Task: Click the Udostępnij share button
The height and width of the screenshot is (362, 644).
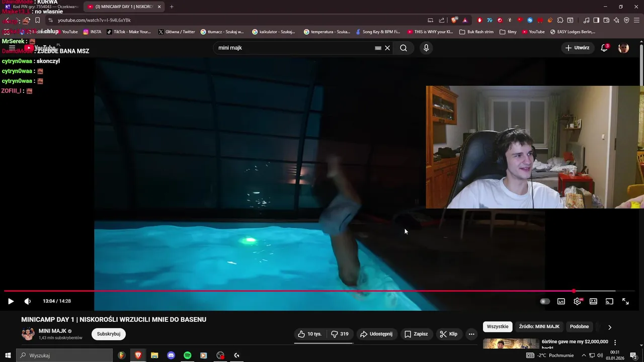Action: (x=377, y=334)
